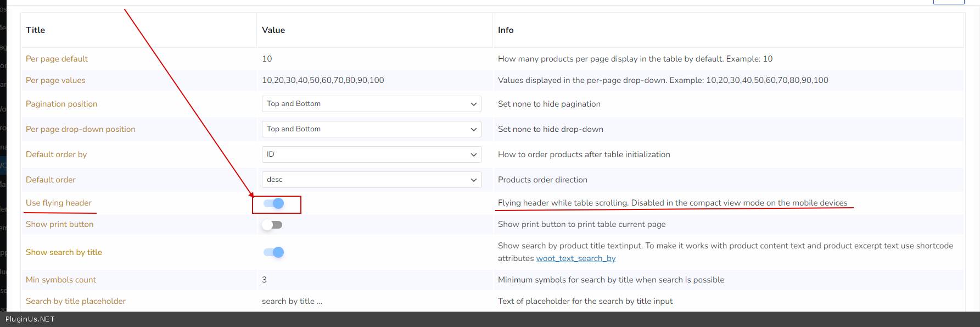Click the Info column header
This screenshot has width=980, height=327.
[x=506, y=30]
